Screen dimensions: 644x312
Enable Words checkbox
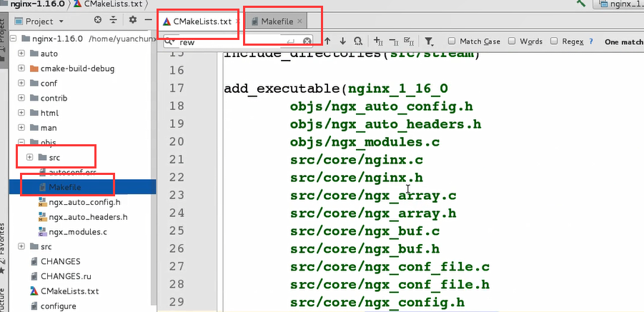pyautogui.click(x=512, y=41)
